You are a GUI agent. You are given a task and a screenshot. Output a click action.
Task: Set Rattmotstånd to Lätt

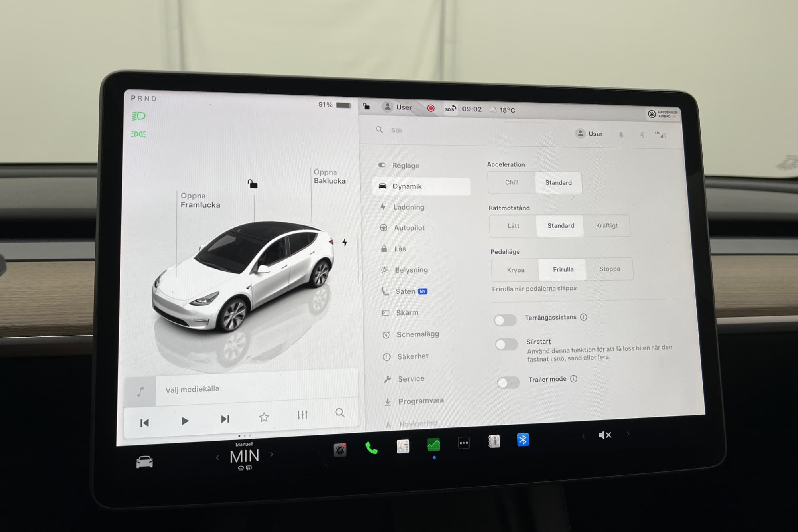coord(514,226)
